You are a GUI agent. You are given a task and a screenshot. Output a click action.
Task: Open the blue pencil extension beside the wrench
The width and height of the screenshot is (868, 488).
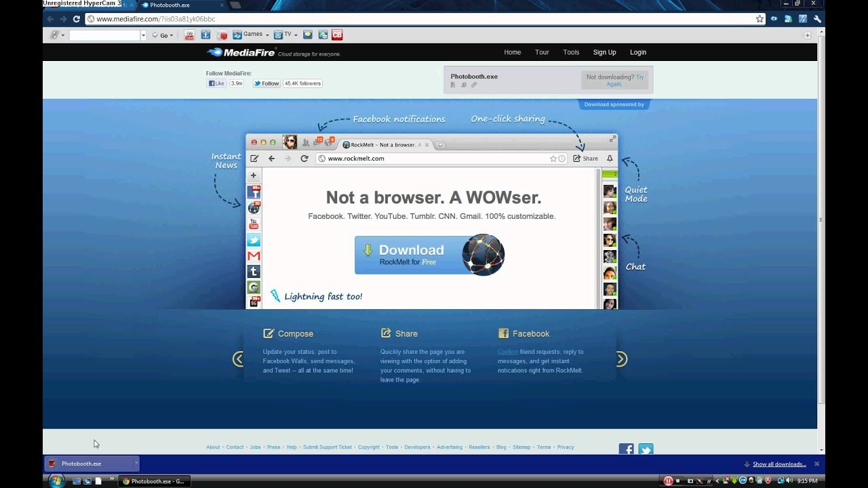coord(802,19)
